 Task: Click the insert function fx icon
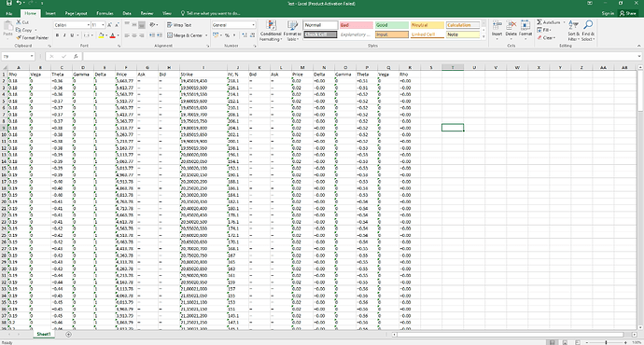click(76, 56)
